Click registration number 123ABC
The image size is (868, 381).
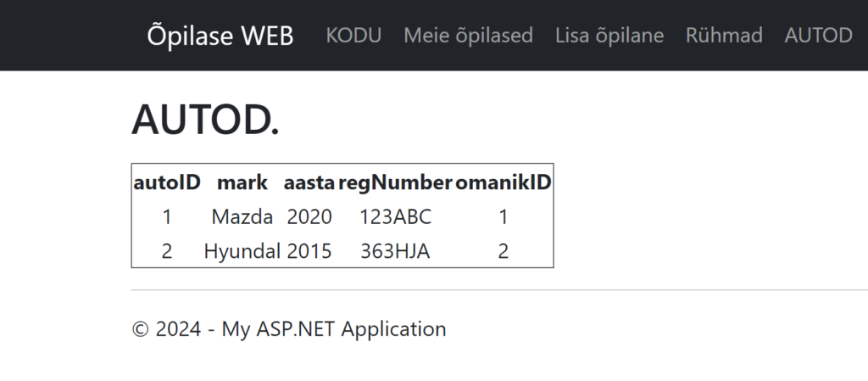[x=395, y=217]
